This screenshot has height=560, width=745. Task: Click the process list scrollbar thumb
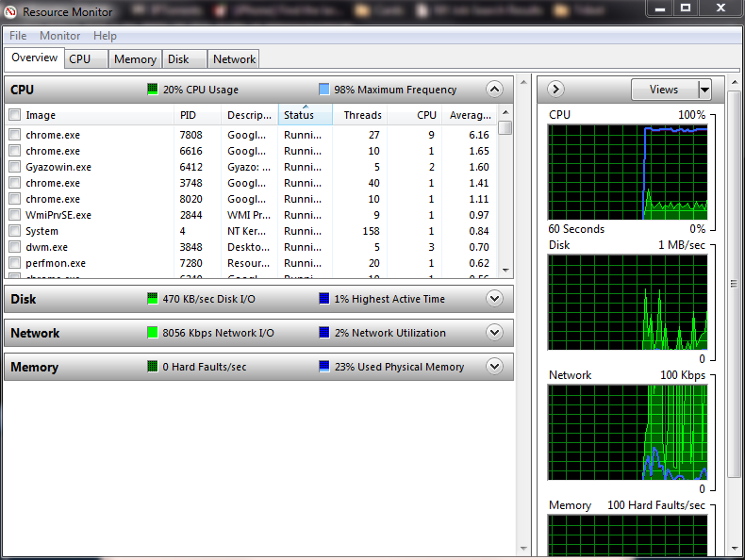(x=505, y=128)
